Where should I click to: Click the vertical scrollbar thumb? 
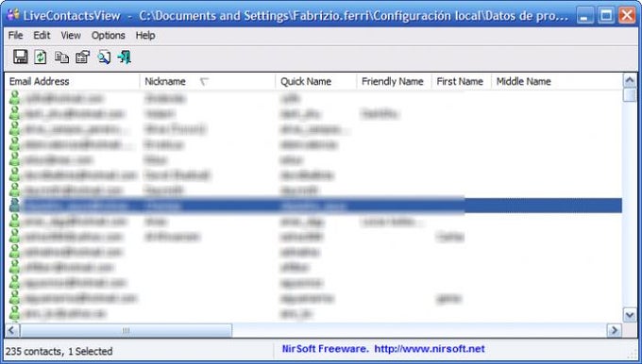[x=630, y=95]
